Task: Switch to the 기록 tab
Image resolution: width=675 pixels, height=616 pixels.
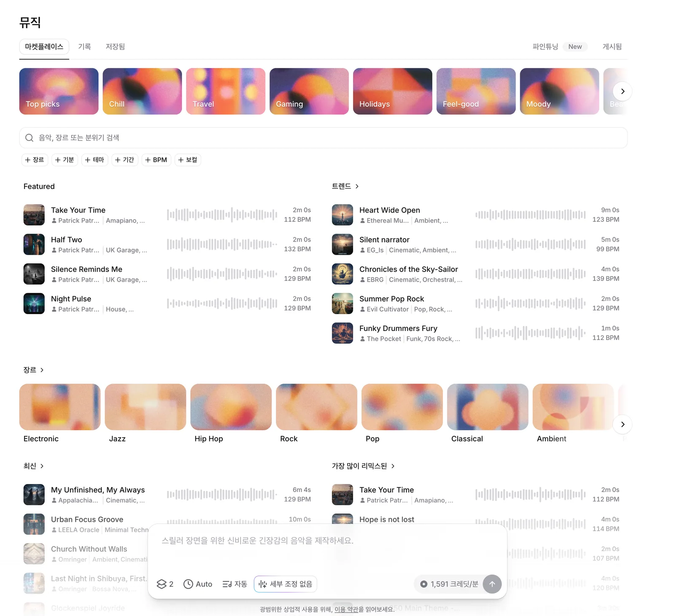Action: [x=84, y=47]
